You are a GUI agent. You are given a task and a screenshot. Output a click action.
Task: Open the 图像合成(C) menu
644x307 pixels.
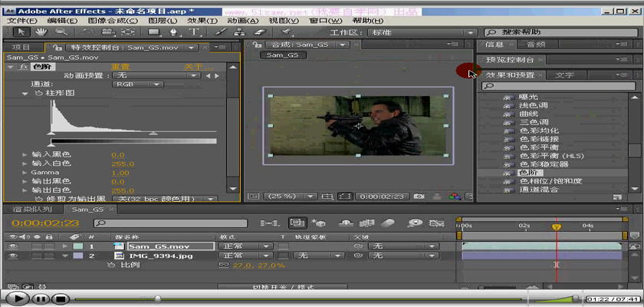coord(113,21)
